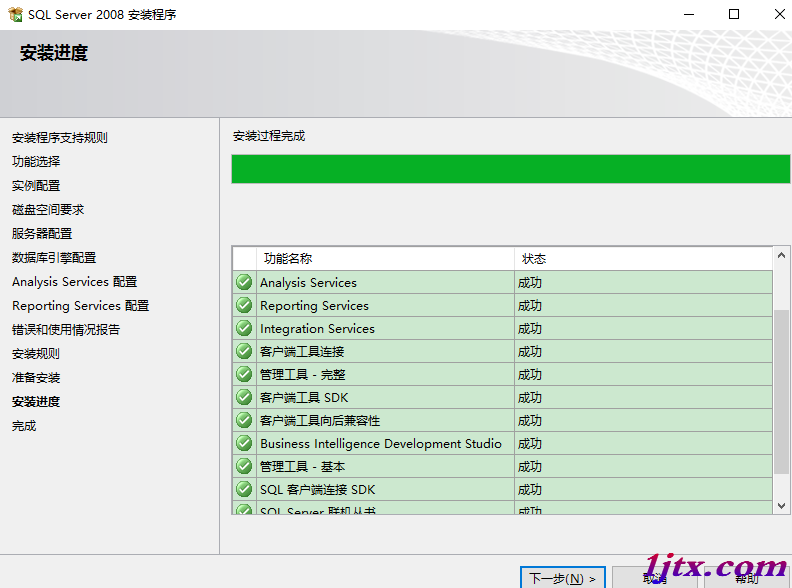Select the 客户端工具向后兼容性 row name
The height and width of the screenshot is (588, 792).
tap(320, 420)
